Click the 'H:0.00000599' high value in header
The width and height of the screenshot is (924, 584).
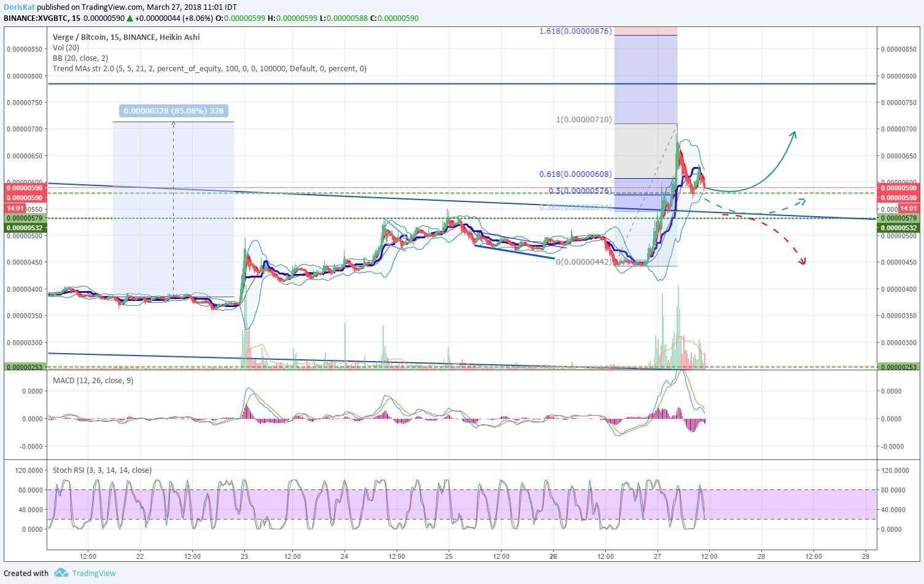click(x=292, y=18)
